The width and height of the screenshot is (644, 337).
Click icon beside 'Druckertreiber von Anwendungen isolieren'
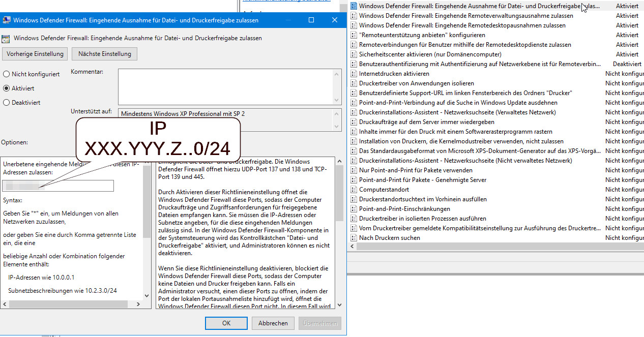tap(354, 83)
